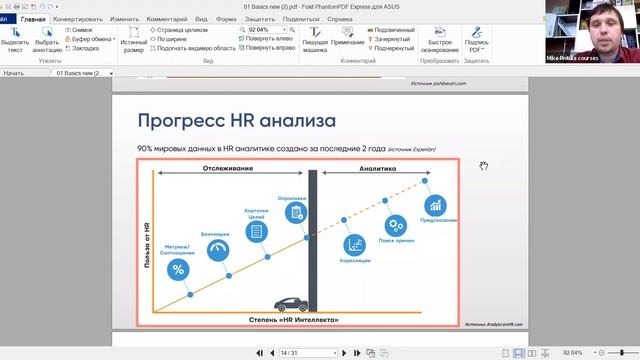The image size is (640, 360).
Task: Select the Пишущая машинка typewriter tool
Action: pyautogui.click(x=315, y=40)
